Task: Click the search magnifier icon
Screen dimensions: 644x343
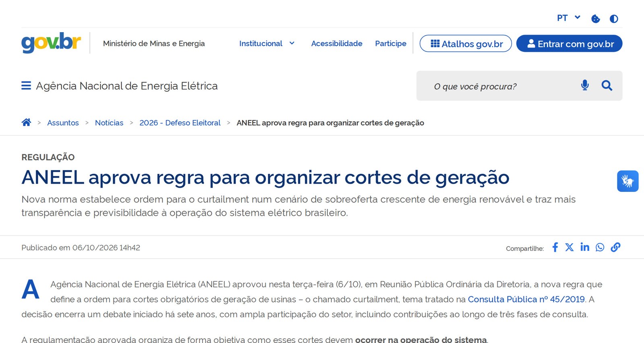Action: (607, 85)
